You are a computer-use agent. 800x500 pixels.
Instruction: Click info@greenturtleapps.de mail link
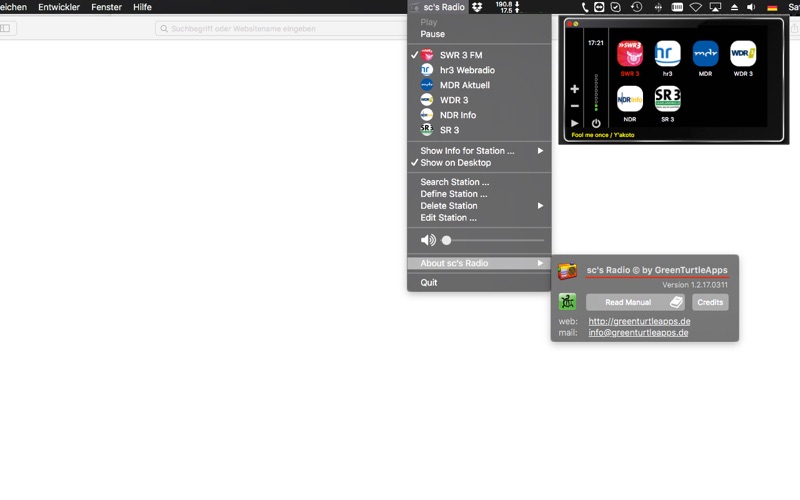(x=638, y=333)
